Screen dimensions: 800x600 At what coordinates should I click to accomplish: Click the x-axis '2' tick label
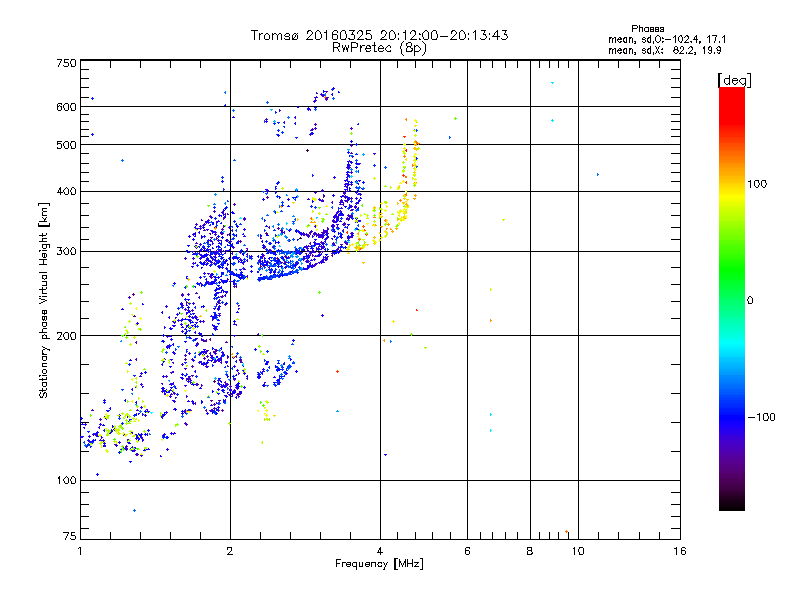pos(230,551)
